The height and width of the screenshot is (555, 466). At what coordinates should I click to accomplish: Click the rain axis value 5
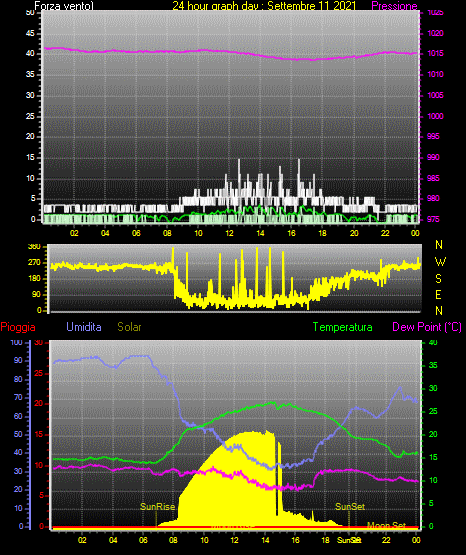point(41,495)
